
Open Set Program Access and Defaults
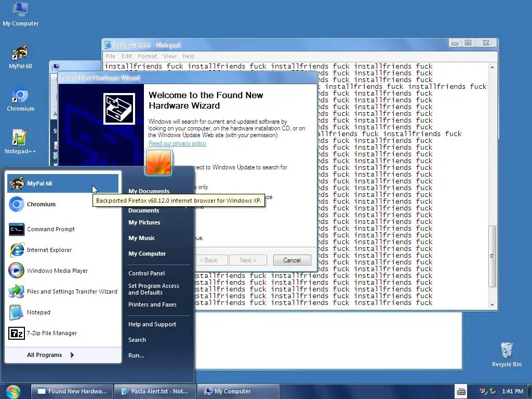coord(153,289)
